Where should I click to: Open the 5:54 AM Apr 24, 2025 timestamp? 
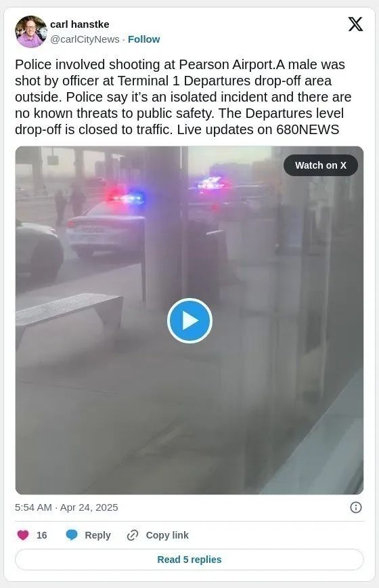point(66,507)
